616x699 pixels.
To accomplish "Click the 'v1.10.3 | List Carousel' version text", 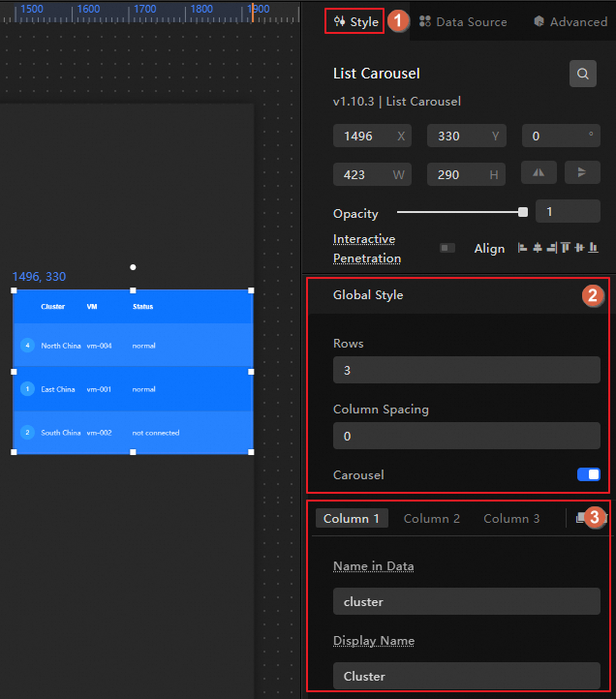I will 397,102.
